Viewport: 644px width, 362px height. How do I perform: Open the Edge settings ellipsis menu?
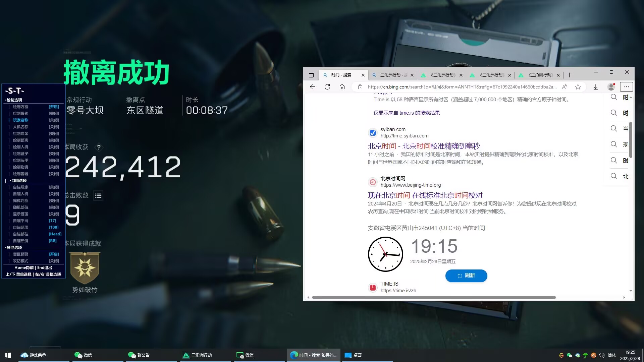pyautogui.click(x=626, y=87)
